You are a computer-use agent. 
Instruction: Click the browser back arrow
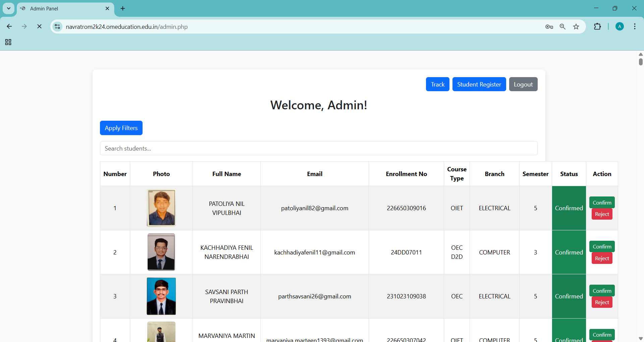tap(9, 26)
